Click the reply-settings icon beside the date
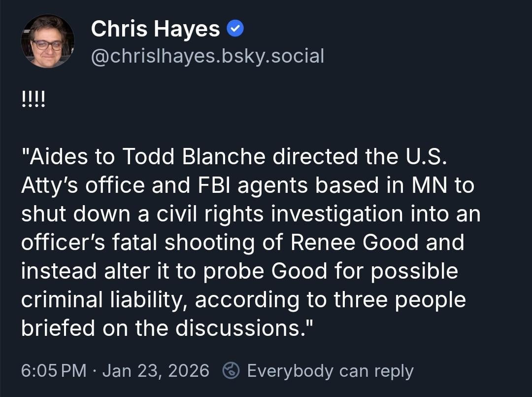The width and height of the screenshot is (532, 397). click(230, 371)
